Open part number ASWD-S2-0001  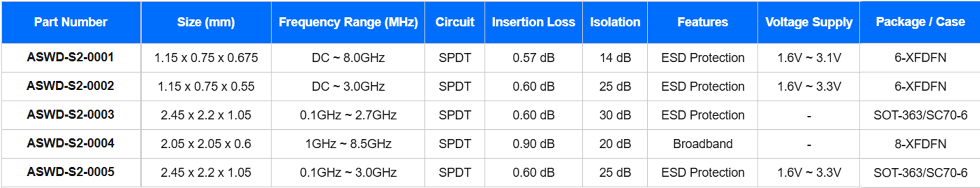tap(70, 57)
